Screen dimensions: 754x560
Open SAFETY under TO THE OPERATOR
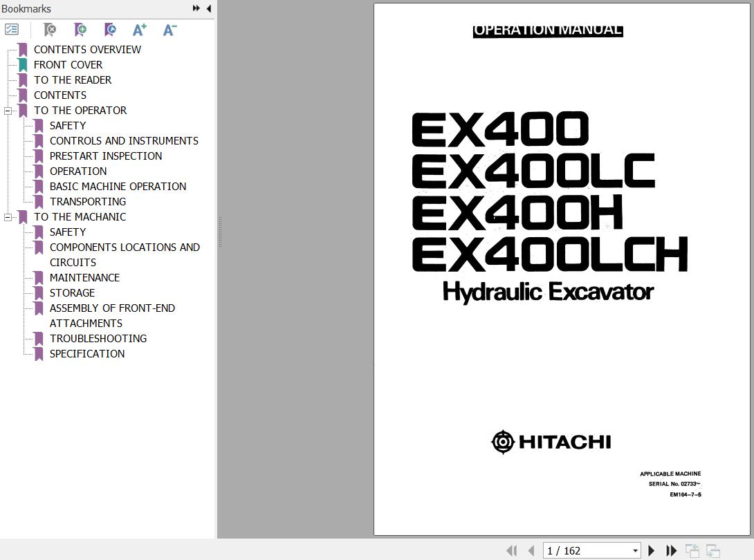[x=68, y=125]
